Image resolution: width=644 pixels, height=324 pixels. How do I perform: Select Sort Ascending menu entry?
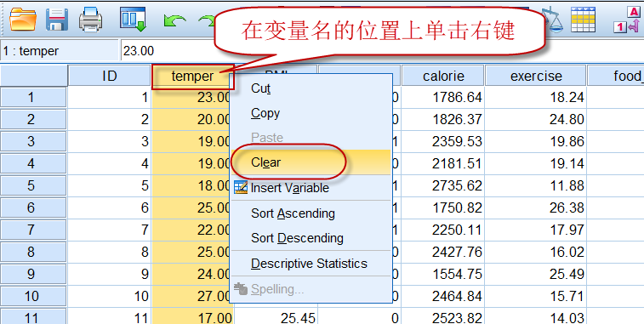[x=310, y=213]
